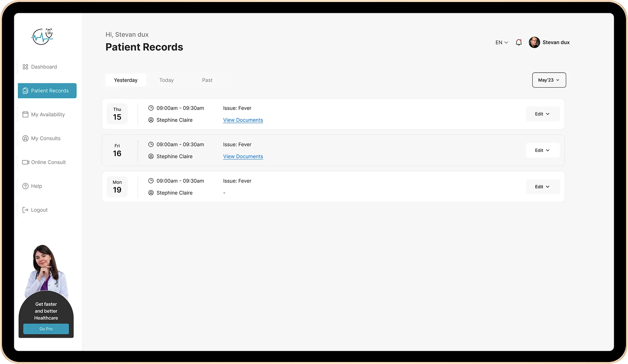Open Stevan dux profile avatar
The height and width of the screenshot is (364, 628).
point(534,42)
